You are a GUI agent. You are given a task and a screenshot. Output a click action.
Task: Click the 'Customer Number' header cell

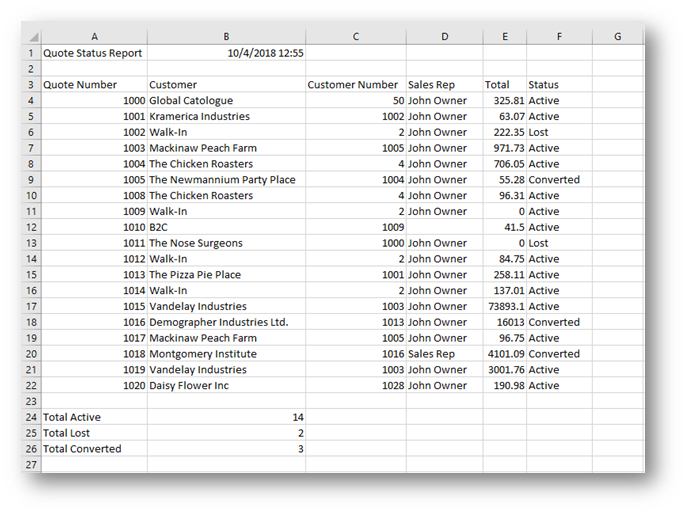click(x=356, y=85)
